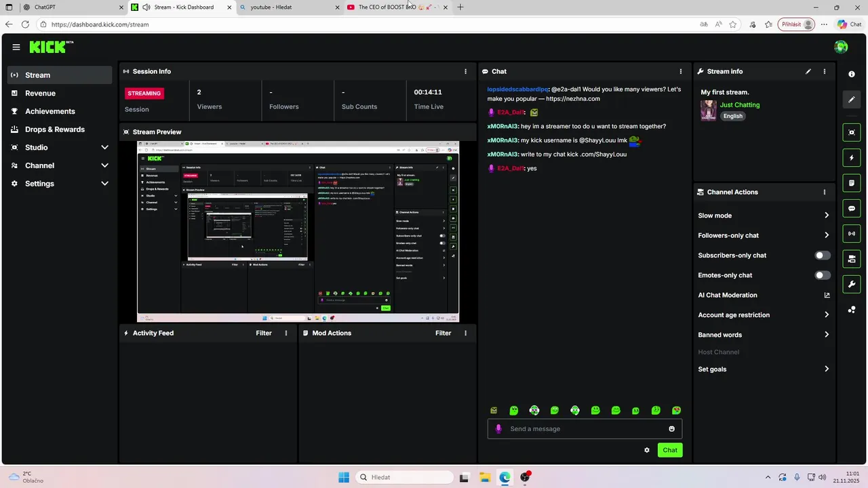Open Activity Feed Filter
Viewport: 868px width, 488px height.
click(264, 333)
